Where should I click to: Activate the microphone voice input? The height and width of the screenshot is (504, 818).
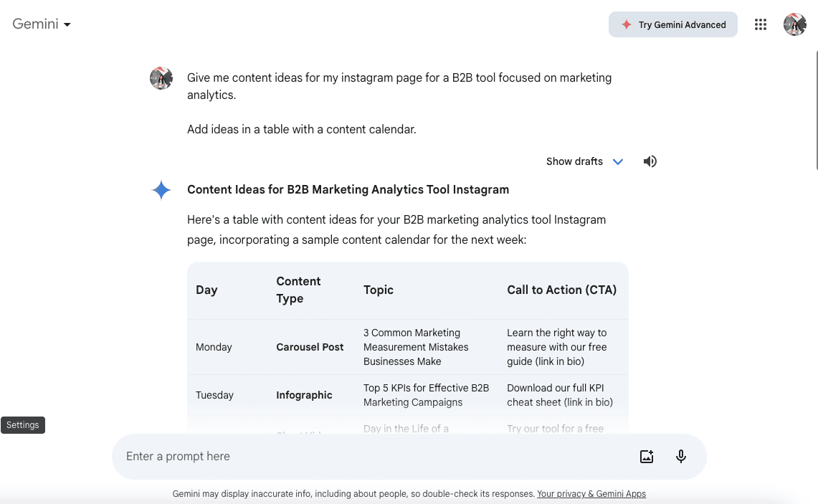pyautogui.click(x=680, y=456)
